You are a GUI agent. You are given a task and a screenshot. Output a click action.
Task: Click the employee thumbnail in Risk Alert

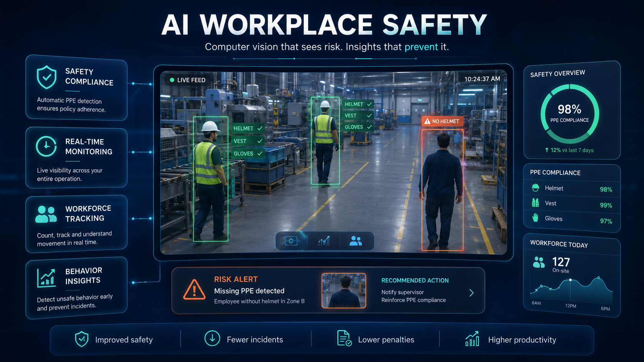pos(344,290)
